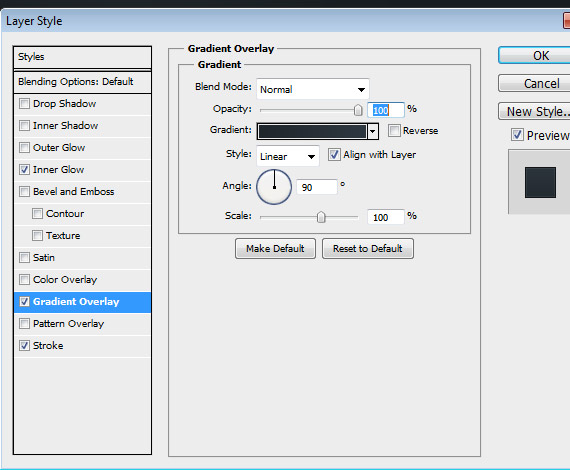This screenshot has height=470, width=570.
Task: Click the Cancel button
Action: (x=534, y=84)
